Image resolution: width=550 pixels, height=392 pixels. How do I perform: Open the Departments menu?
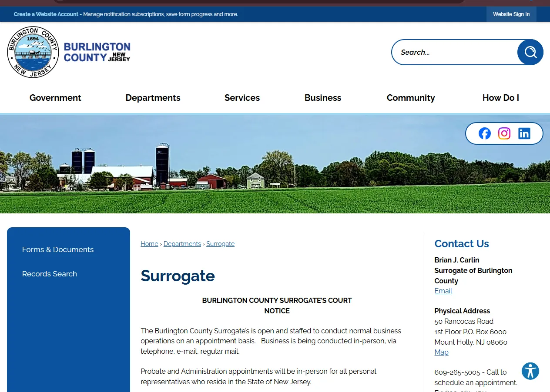pyautogui.click(x=153, y=98)
